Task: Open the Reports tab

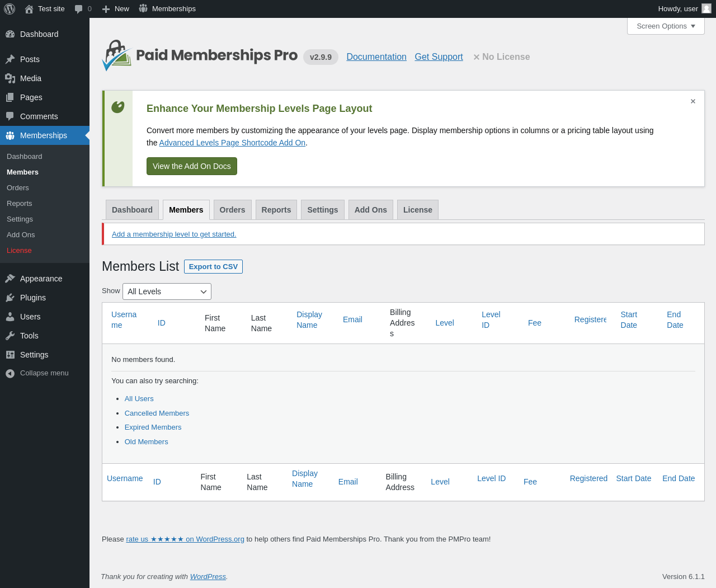Action: click(x=276, y=210)
